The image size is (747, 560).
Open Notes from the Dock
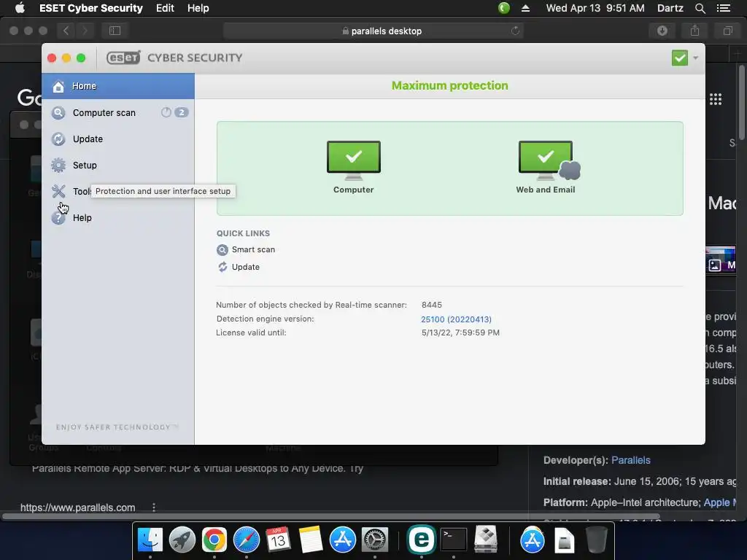click(x=311, y=540)
